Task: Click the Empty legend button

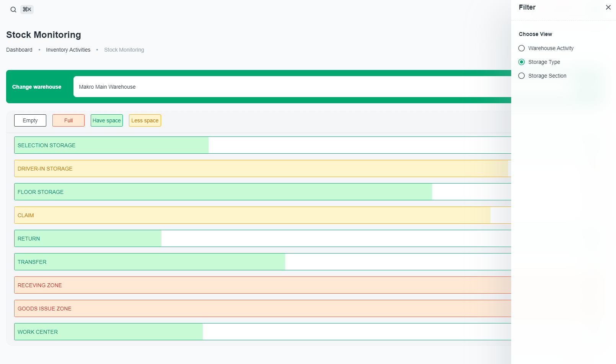Action: [x=30, y=120]
